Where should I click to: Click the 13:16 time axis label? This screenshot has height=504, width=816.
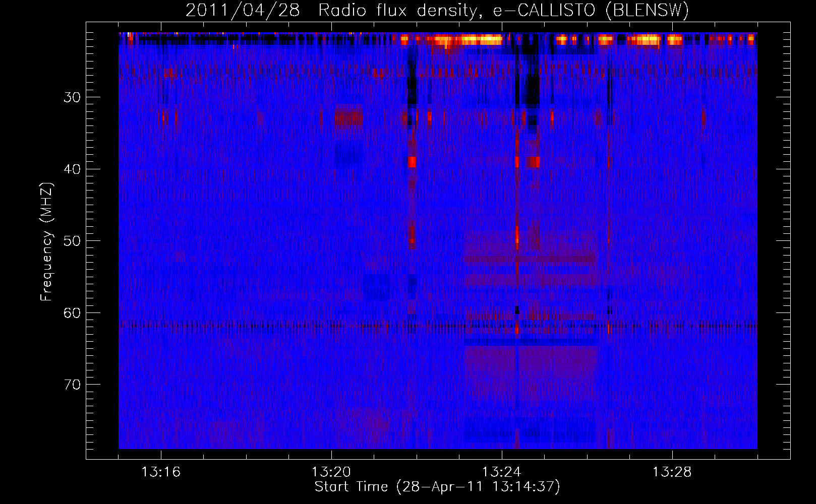coord(161,472)
